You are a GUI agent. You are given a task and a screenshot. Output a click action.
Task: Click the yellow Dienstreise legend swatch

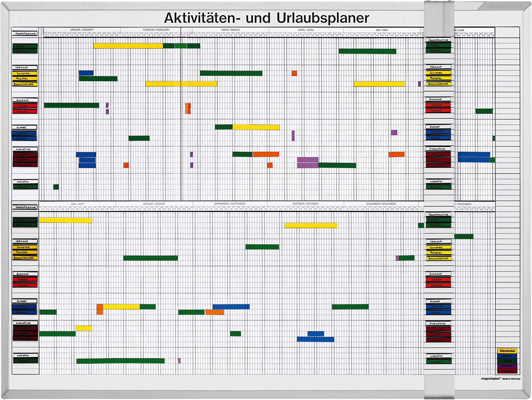pyautogui.click(x=507, y=351)
